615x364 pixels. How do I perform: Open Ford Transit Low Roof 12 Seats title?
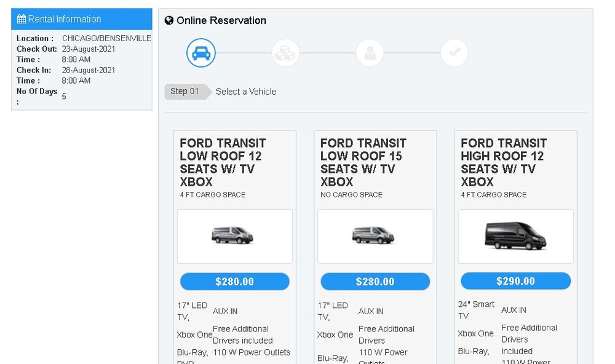(223, 162)
